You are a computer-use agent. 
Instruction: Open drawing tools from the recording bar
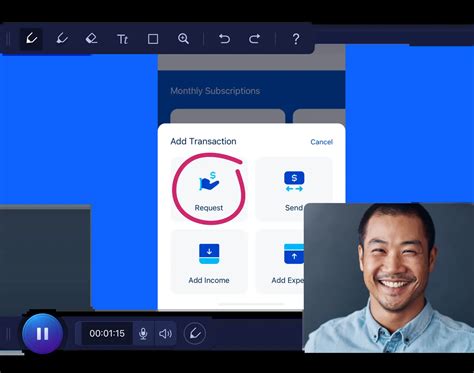[195, 333]
